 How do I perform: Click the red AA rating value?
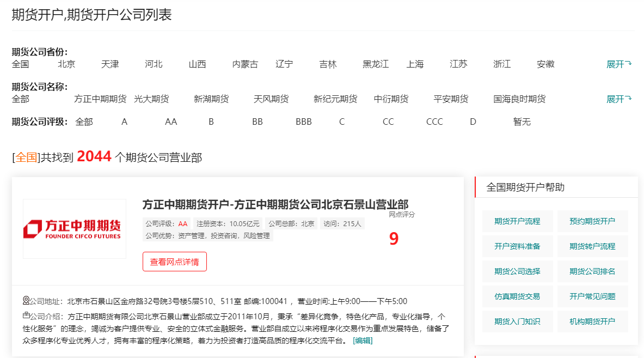coord(183,223)
